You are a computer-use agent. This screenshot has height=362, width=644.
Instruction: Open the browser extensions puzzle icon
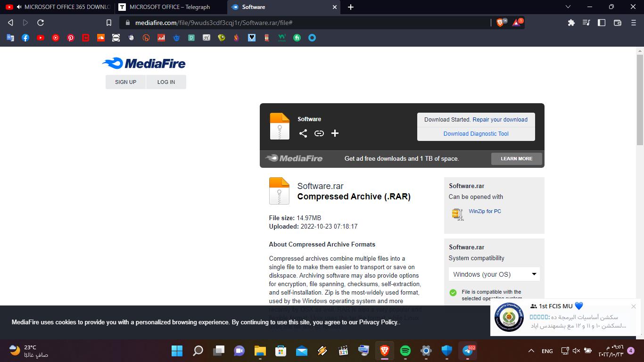click(571, 23)
